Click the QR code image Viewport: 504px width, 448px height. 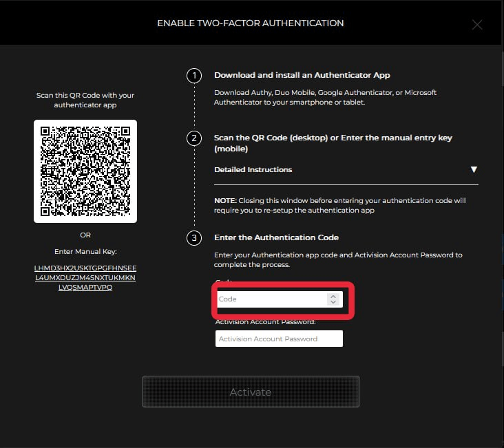pyautogui.click(x=85, y=171)
